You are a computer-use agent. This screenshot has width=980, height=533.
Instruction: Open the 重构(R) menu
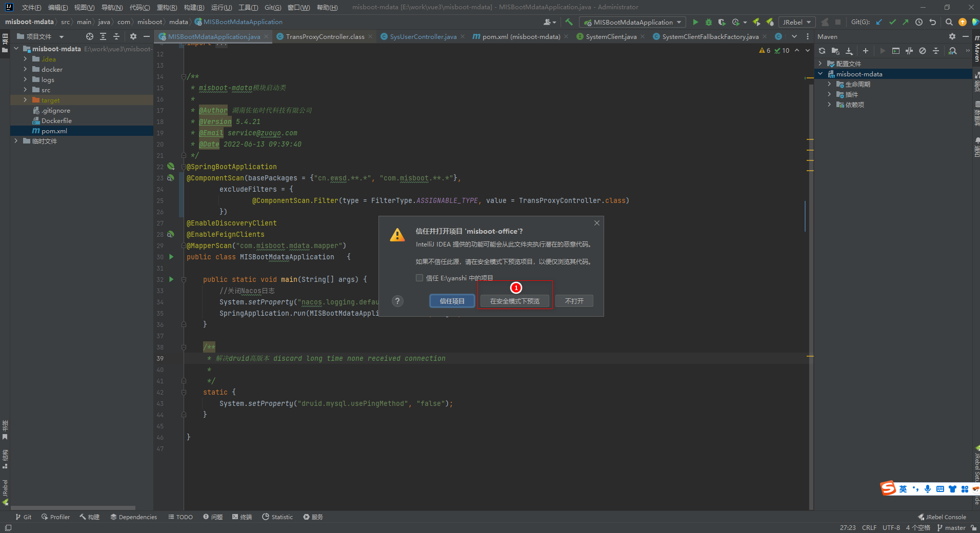(x=167, y=7)
